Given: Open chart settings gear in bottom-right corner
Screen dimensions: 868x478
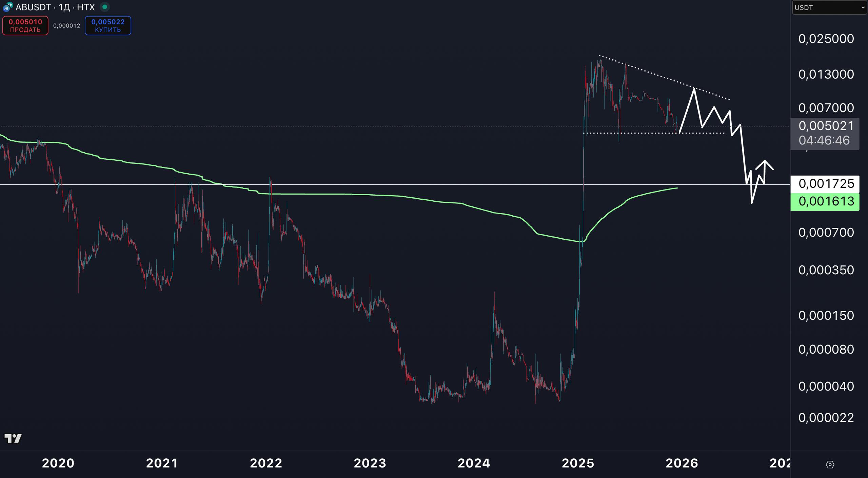Looking at the screenshot, I should click(x=830, y=464).
